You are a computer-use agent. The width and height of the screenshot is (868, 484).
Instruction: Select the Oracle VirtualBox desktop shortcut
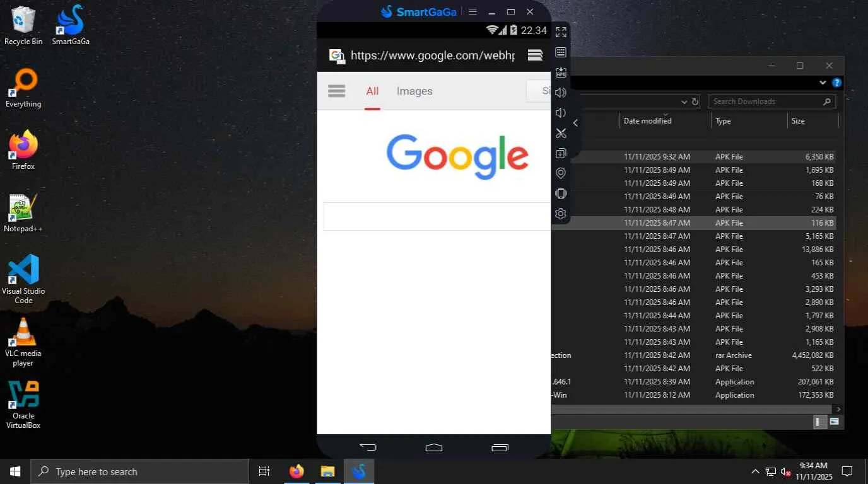tap(23, 405)
